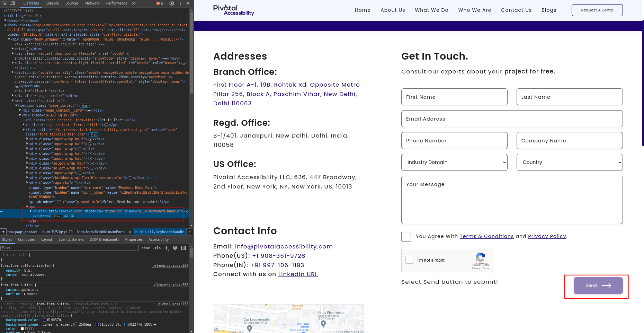This screenshot has width=644, height=333.
Task: Click the new style rule plus icon
Action: (167, 248)
